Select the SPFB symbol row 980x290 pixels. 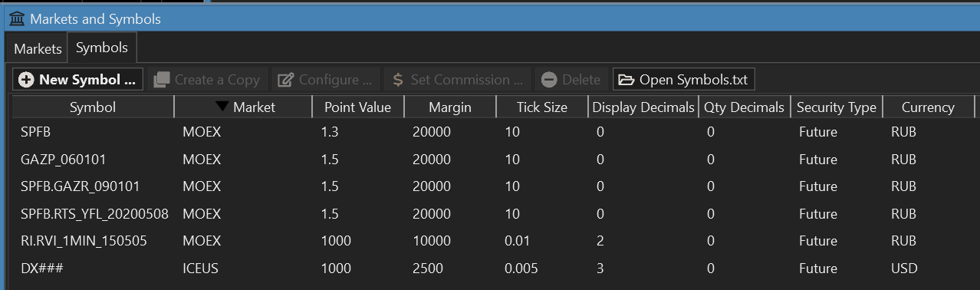pos(492,132)
